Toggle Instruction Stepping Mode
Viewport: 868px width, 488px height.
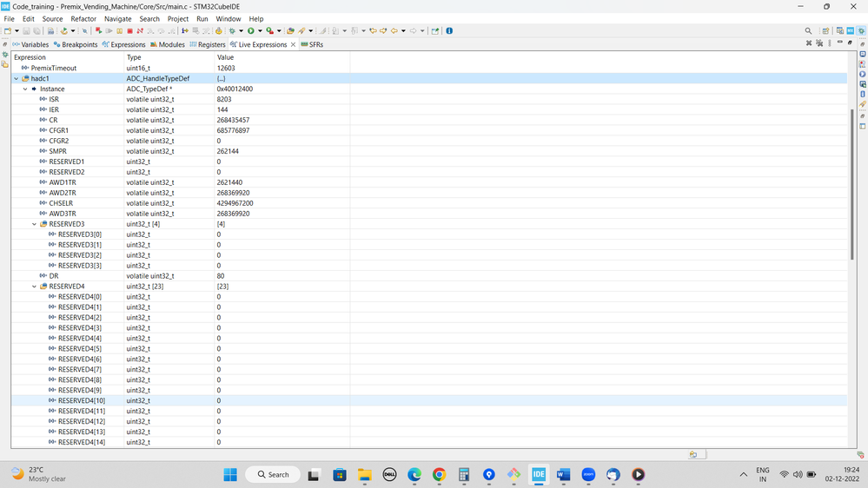(x=184, y=31)
